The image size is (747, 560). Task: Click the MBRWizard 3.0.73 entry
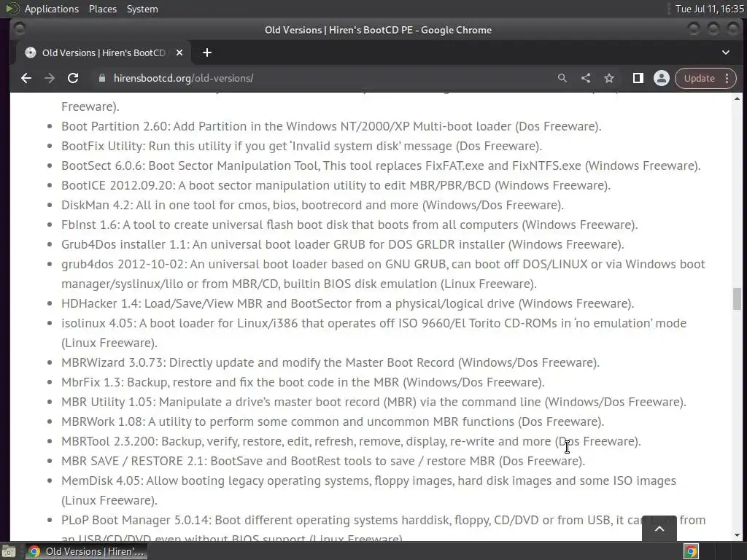(330, 362)
